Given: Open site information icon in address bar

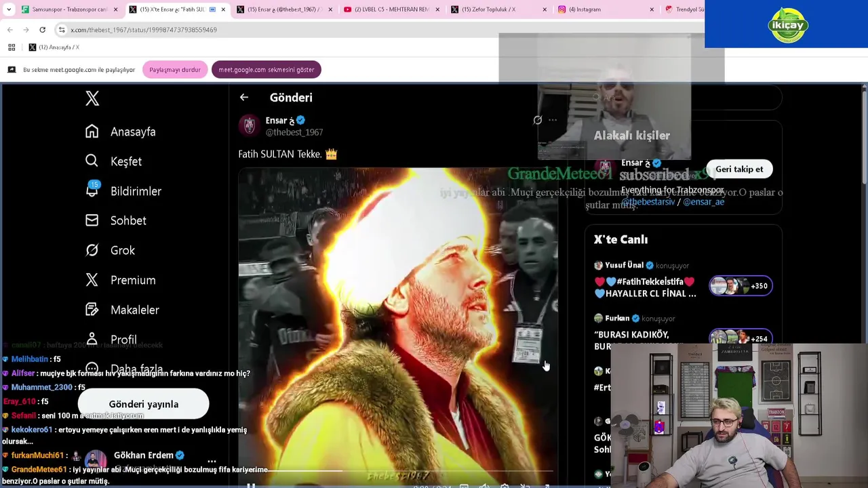Looking at the screenshot, I should click(x=61, y=30).
